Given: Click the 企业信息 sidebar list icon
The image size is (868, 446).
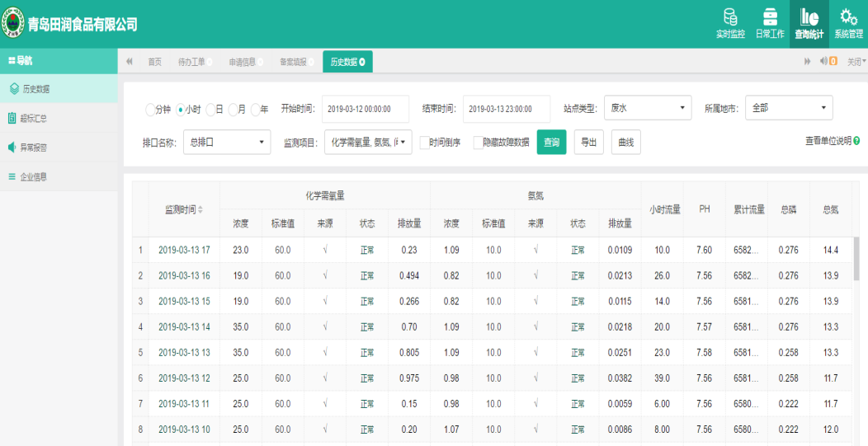Looking at the screenshot, I should [12, 177].
